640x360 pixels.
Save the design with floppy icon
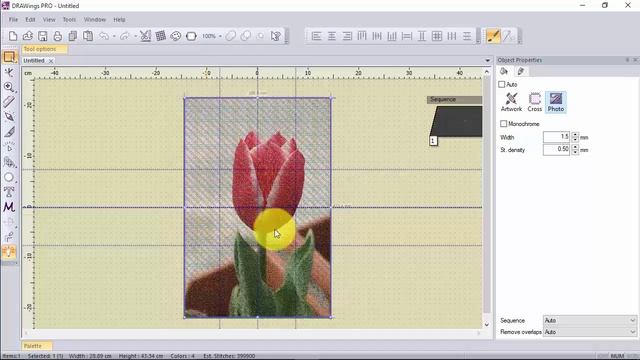[x=42, y=36]
